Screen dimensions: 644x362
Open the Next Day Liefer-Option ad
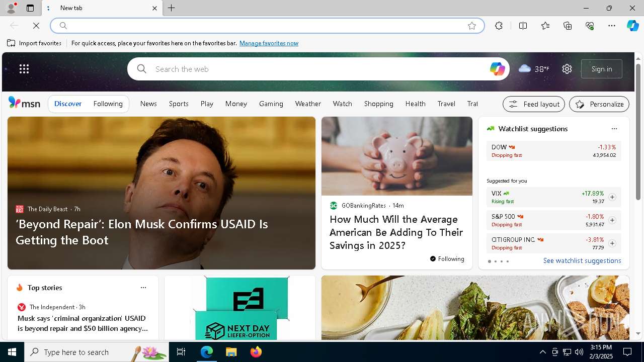pos(240,308)
